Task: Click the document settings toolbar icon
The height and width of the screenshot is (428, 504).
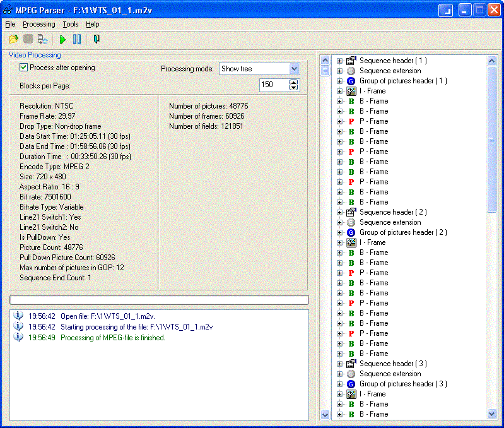Action: pyautogui.click(x=43, y=39)
